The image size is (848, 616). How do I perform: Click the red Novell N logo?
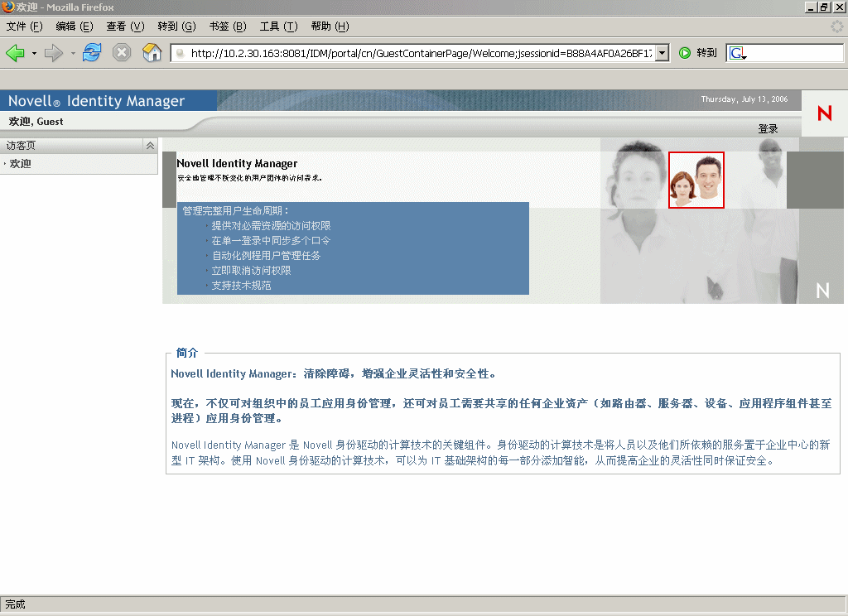[x=824, y=113]
